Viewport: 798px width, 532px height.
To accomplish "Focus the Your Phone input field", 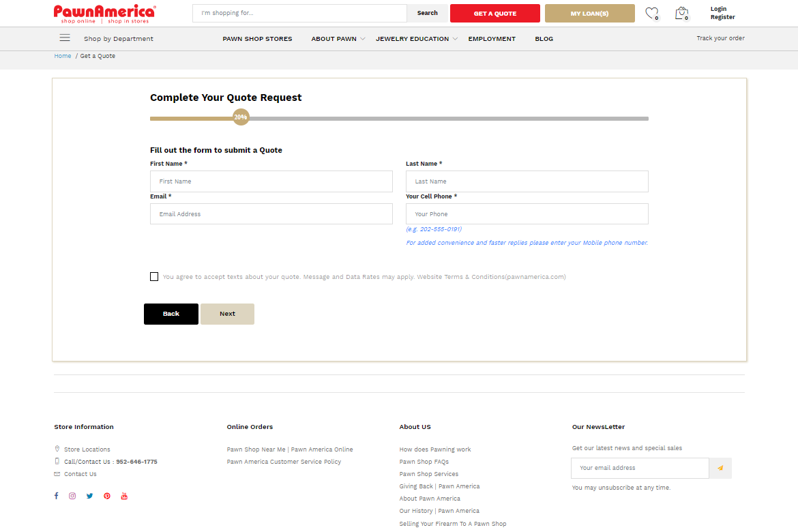I will point(527,213).
